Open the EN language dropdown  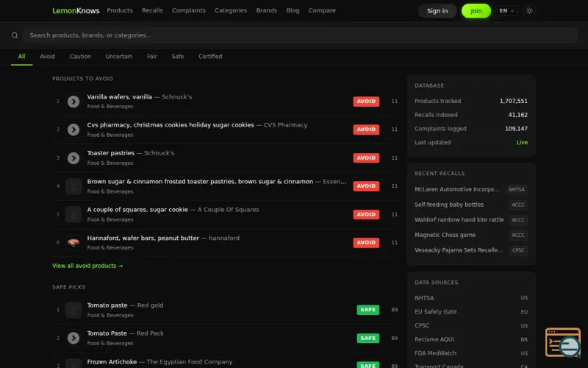[x=506, y=11]
